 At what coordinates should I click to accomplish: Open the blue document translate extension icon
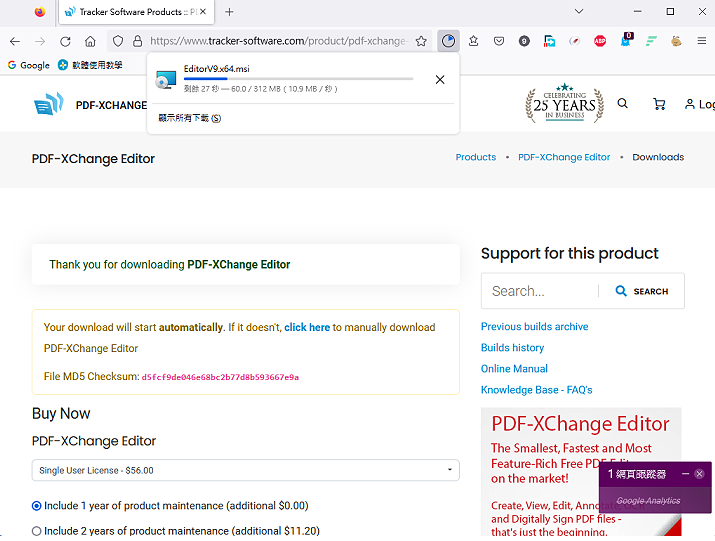click(x=549, y=42)
